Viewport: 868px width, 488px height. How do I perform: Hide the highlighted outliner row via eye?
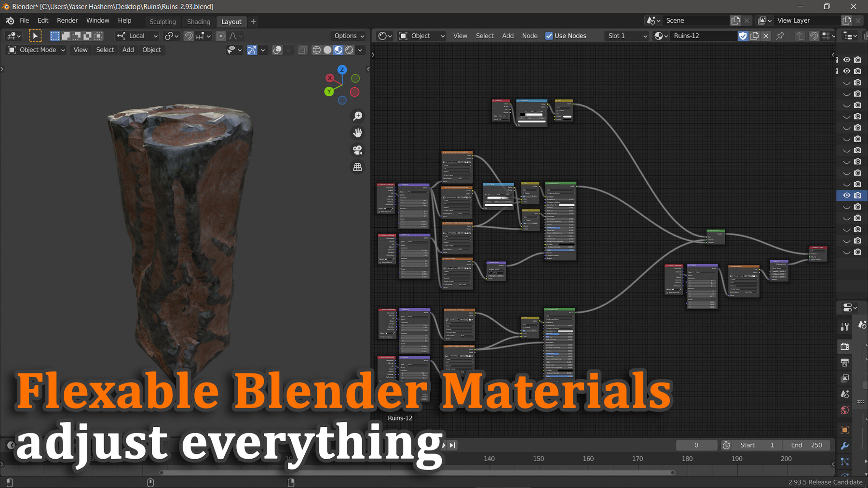(846, 195)
